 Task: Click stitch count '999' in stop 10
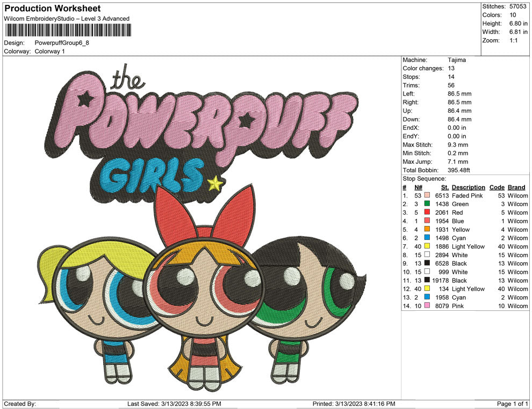444,272
